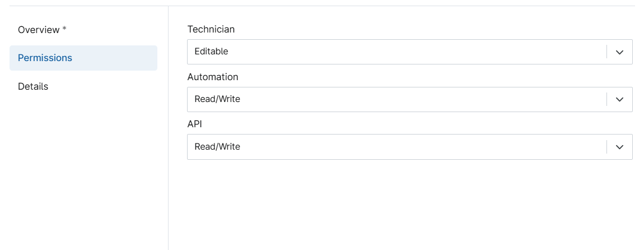Select the Permissions sidebar item
This screenshot has width=644, height=250.
[83, 58]
